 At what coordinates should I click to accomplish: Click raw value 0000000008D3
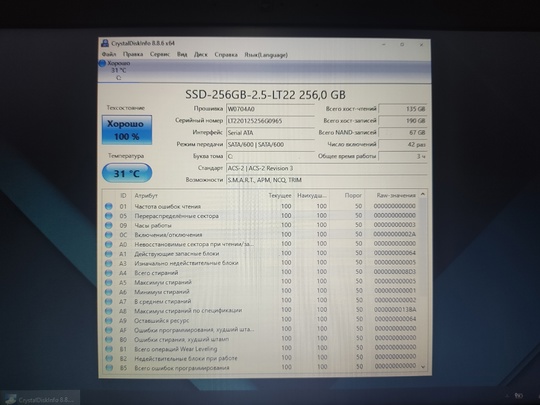[395, 272]
